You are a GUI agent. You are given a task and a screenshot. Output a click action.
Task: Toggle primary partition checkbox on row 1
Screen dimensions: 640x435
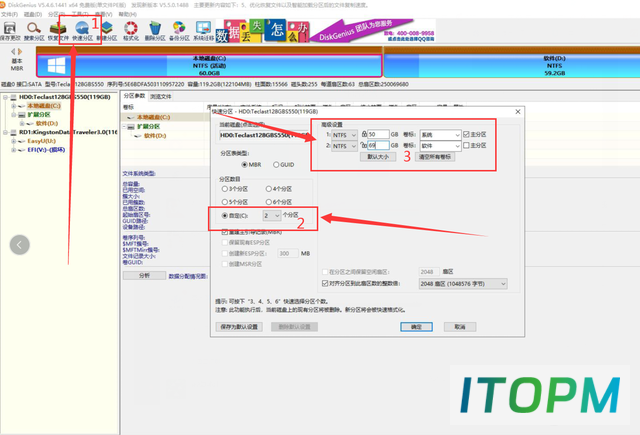(466, 134)
